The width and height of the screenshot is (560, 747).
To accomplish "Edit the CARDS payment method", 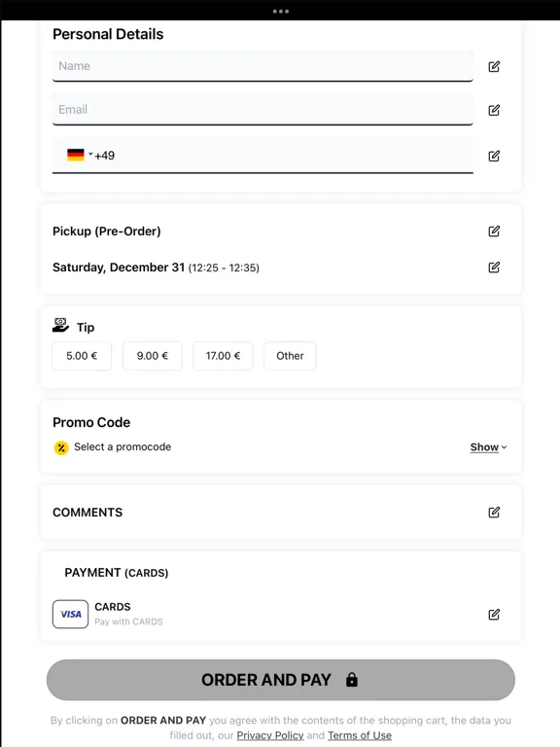I will [494, 614].
